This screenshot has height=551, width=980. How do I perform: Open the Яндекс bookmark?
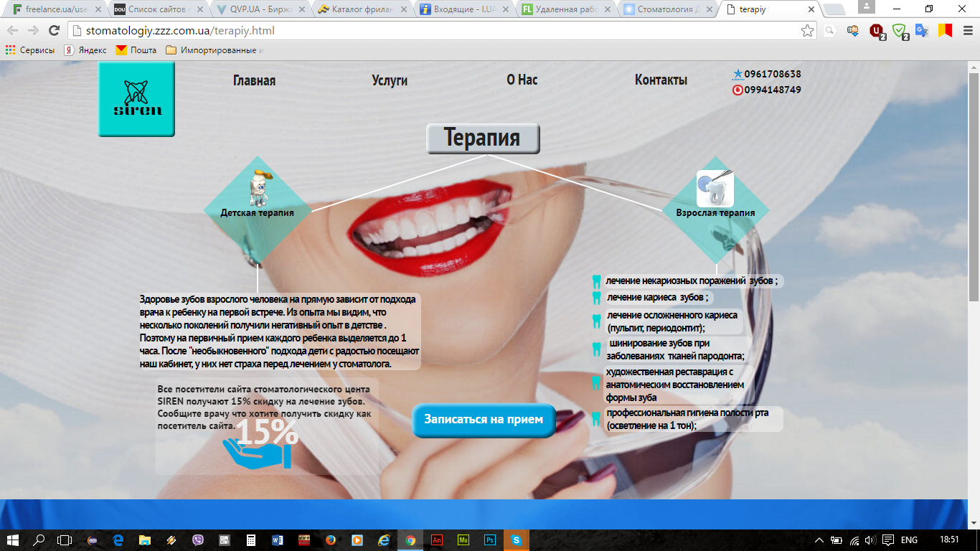click(85, 50)
